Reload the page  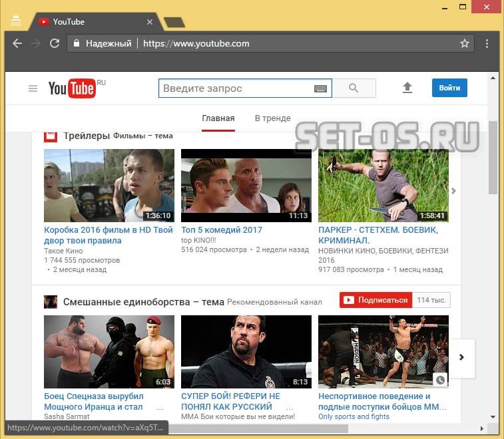pos(55,43)
